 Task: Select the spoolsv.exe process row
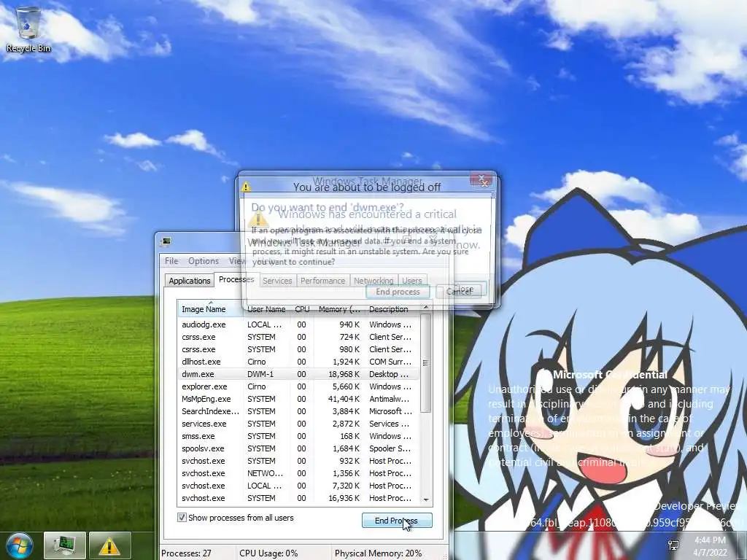pyautogui.click(x=298, y=448)
